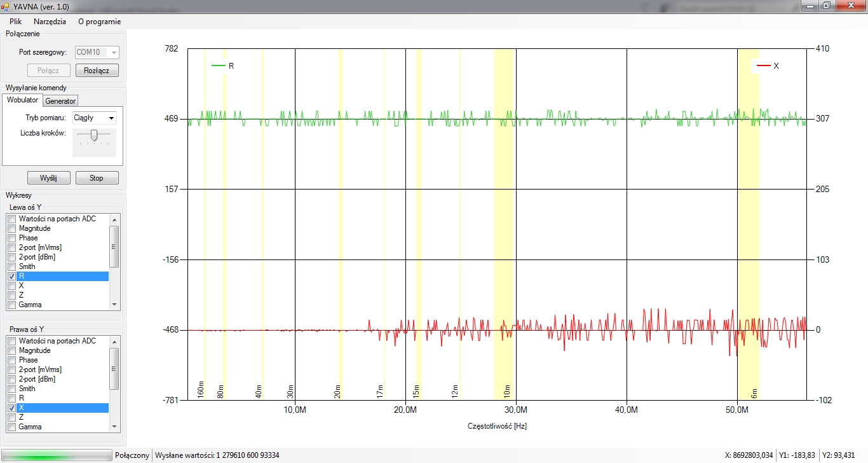Click the Liczba kroków slider thumb
Viewport: 868px width, 463px height.
tap(94, 135)
